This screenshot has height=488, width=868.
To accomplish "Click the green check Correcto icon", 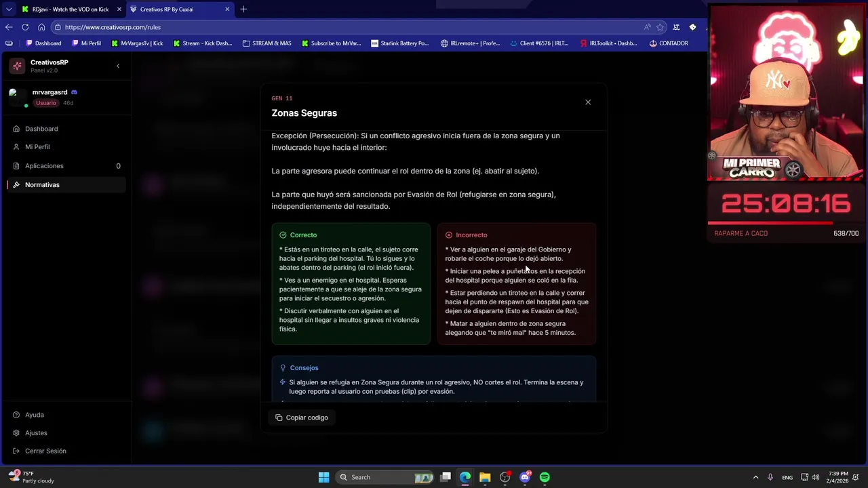I will [x=283, y=235].
